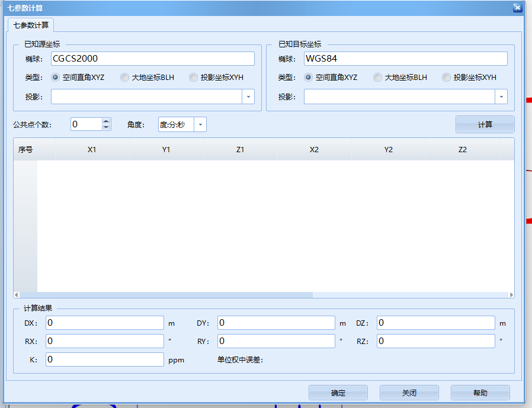Click the DX result input field
The width and height of the screenshot is (532, 408).
click(104, 323)
